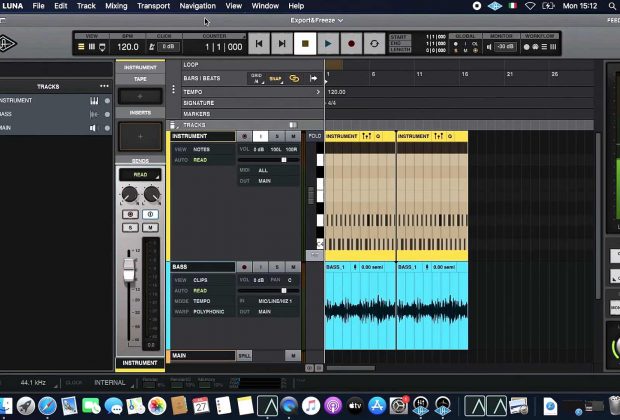Open the Snap options button
The height and width of the screenshot is (420, 620).
point(276,79)
